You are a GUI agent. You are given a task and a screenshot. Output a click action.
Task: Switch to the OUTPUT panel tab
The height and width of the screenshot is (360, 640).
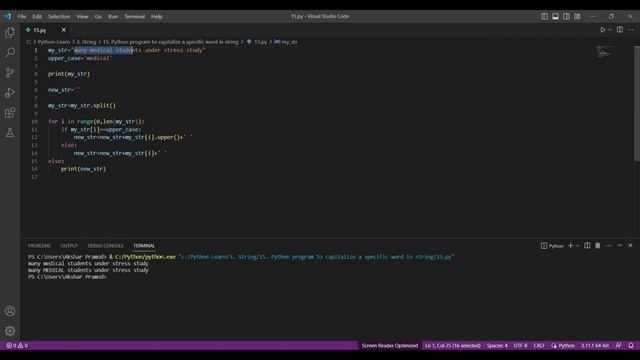click(x=69, y=246)
